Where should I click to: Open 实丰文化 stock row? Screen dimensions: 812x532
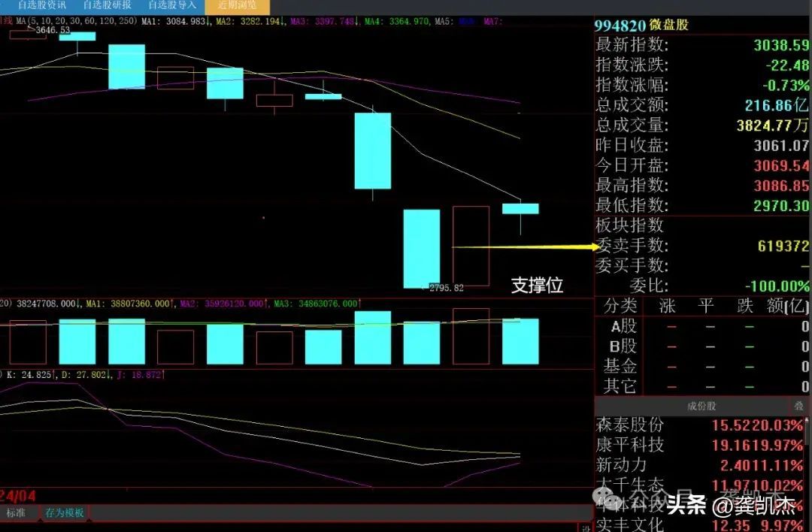630,524
